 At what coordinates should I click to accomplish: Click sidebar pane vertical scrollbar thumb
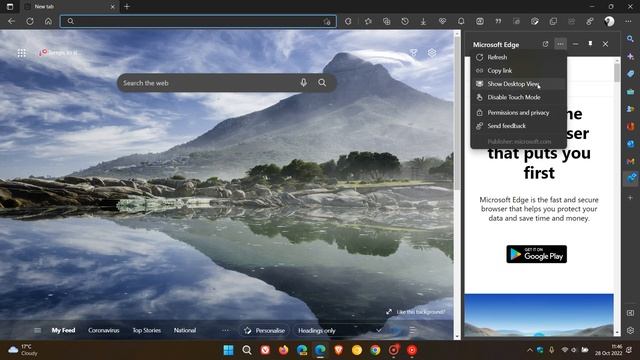[616, 73]
